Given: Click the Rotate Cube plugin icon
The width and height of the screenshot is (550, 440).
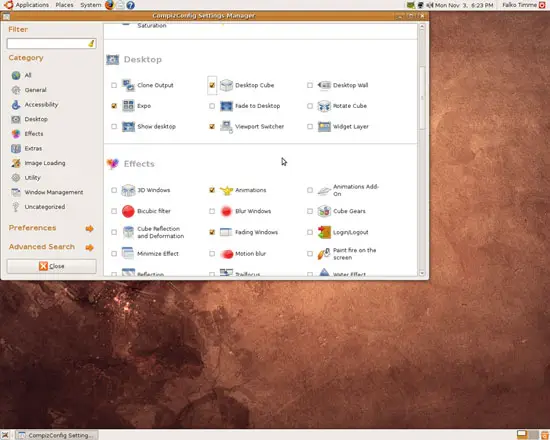Looking at the screenshot, I should click(x=324, y=106).
